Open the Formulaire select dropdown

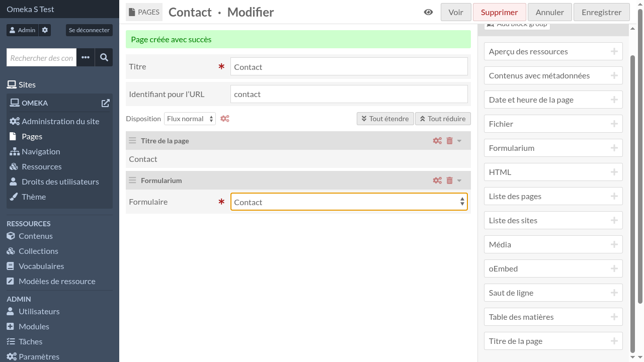(x=349, y=202)
